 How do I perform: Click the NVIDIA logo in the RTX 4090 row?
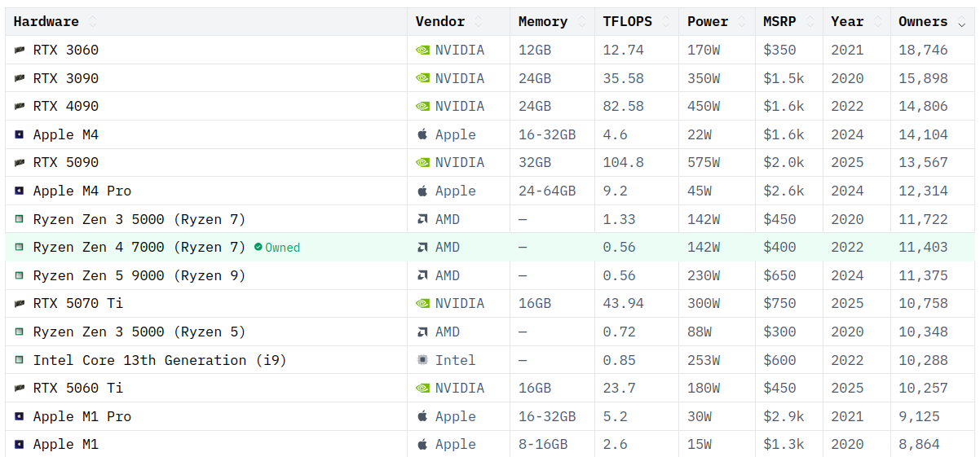point(422,107)
